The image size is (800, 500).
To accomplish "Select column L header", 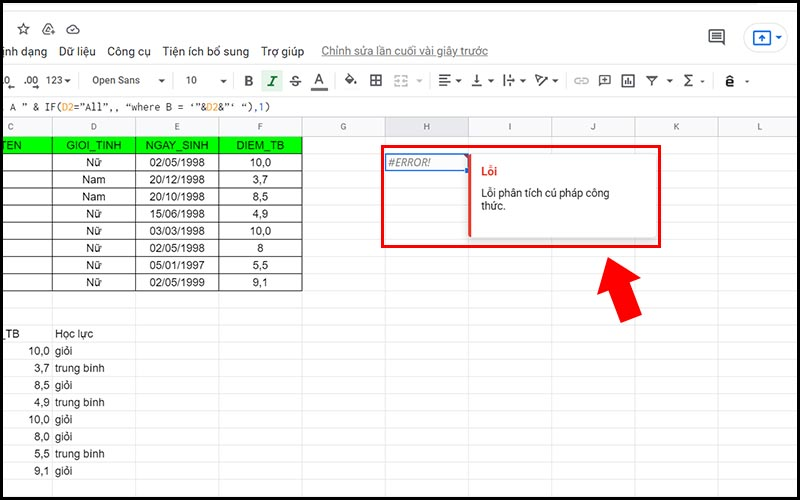I will (x=759, y=127).
